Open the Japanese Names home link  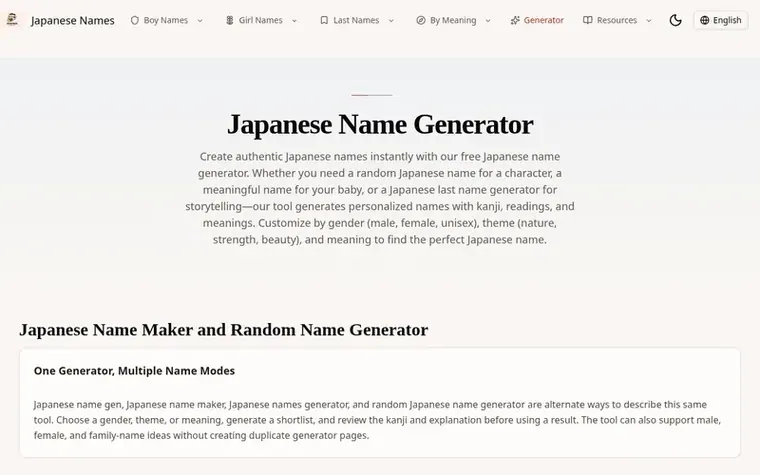click(x=73, y=20)
